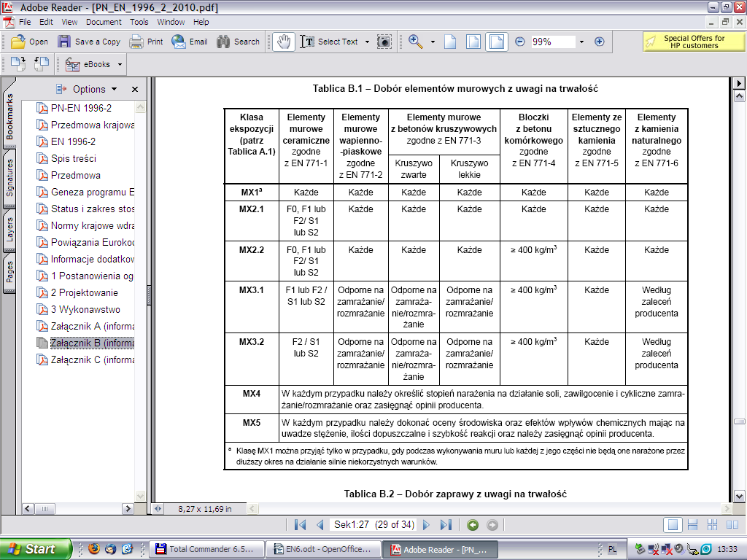Close the bookmarks panel with X
The height and width of the screenshot is (560, 747).
[x=135, y=89]
